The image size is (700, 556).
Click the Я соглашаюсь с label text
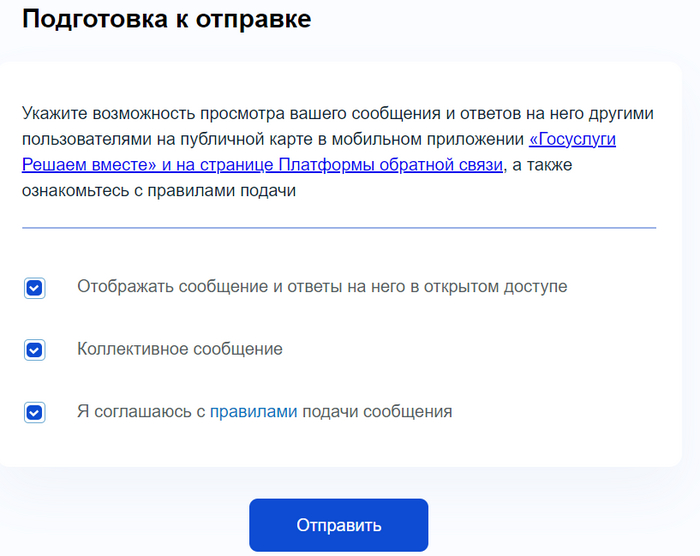click(x=140, y=411)
